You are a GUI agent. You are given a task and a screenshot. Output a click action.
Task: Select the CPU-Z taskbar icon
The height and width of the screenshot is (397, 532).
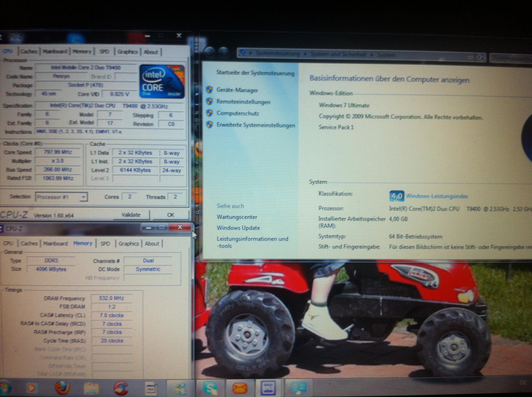tap(269, 387)
